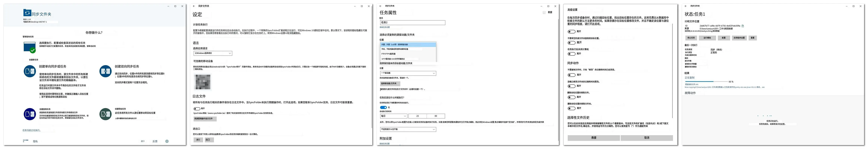Click back arrow in the 设定 settings window
868x149 pixels.
194,6
